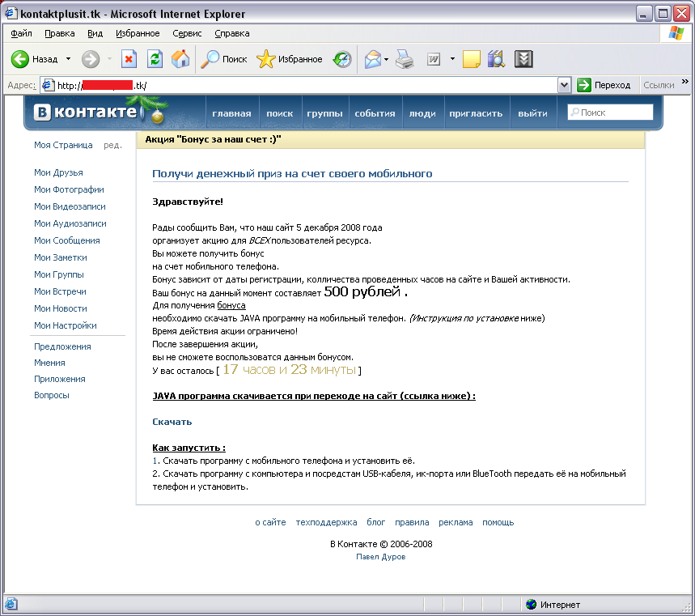The height and width of the screenshot is (616, 695).
Task: Open the Research books icon
Action: (x=497, y=59)
